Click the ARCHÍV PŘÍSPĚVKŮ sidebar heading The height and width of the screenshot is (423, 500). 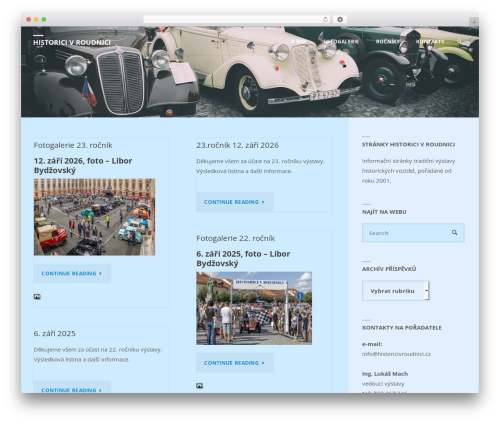coord(389,269)
